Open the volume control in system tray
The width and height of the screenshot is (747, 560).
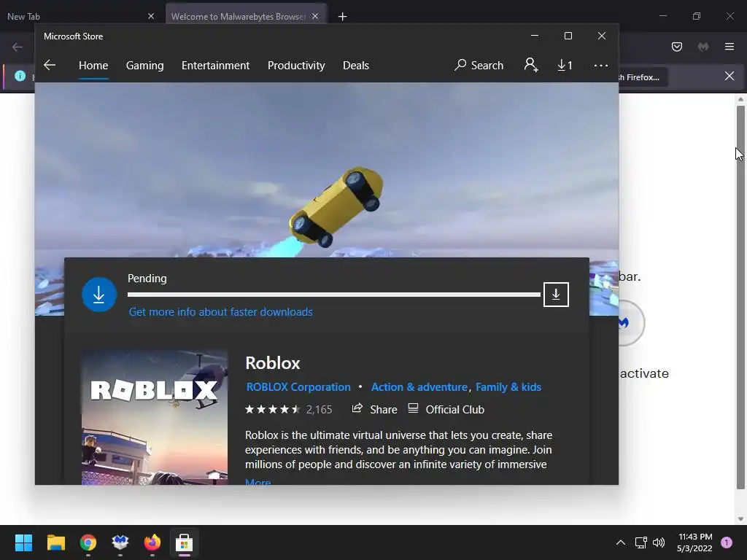659,542
